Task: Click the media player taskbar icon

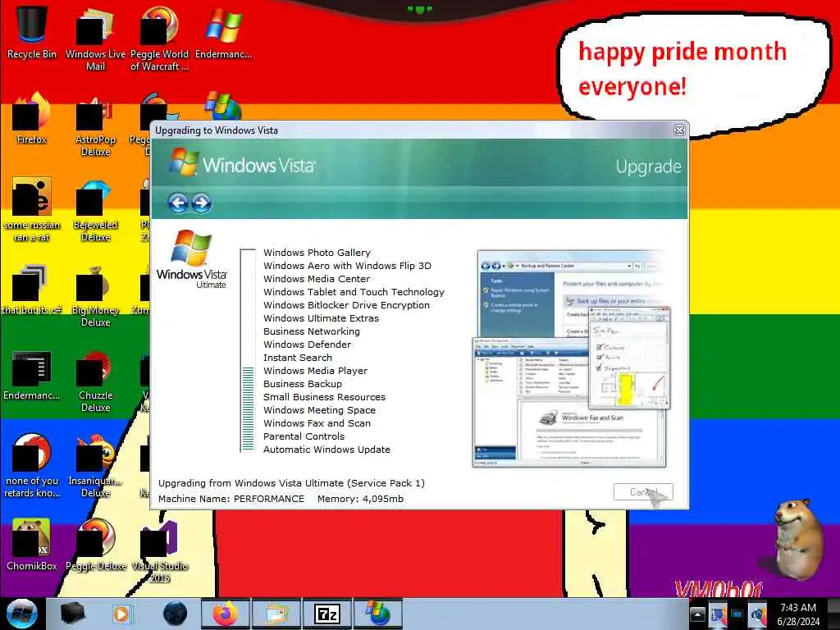Action: click(x=121, y=614)
